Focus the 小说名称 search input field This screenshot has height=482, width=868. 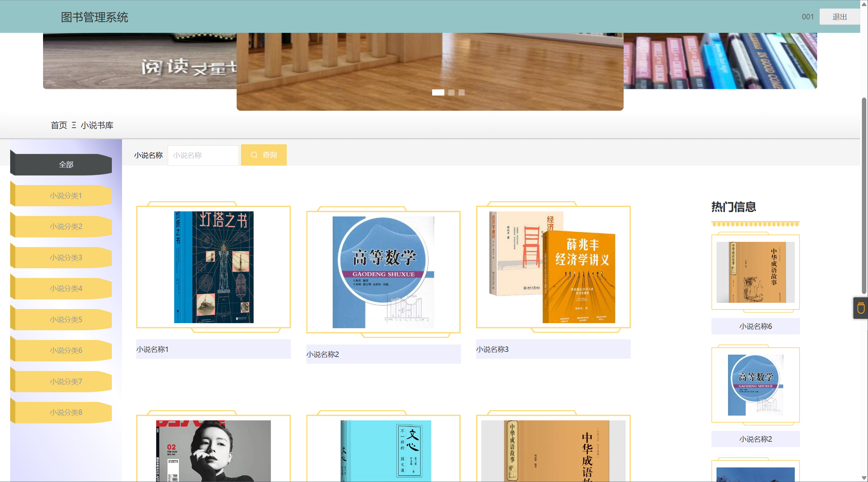[203, 155]
